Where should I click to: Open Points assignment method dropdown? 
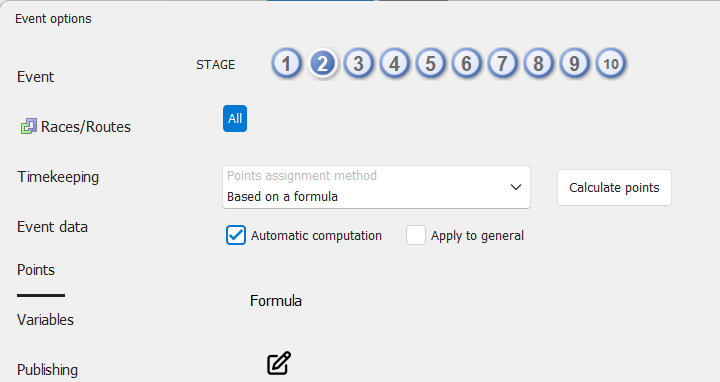pos(376,187)
